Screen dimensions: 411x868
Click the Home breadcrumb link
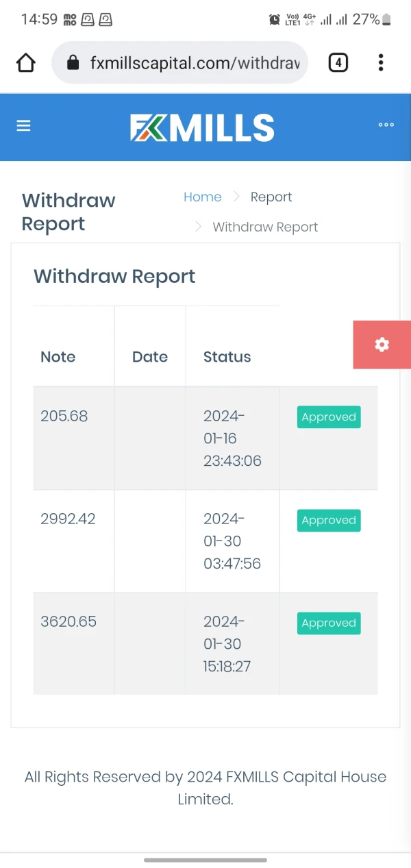[202, 197]
